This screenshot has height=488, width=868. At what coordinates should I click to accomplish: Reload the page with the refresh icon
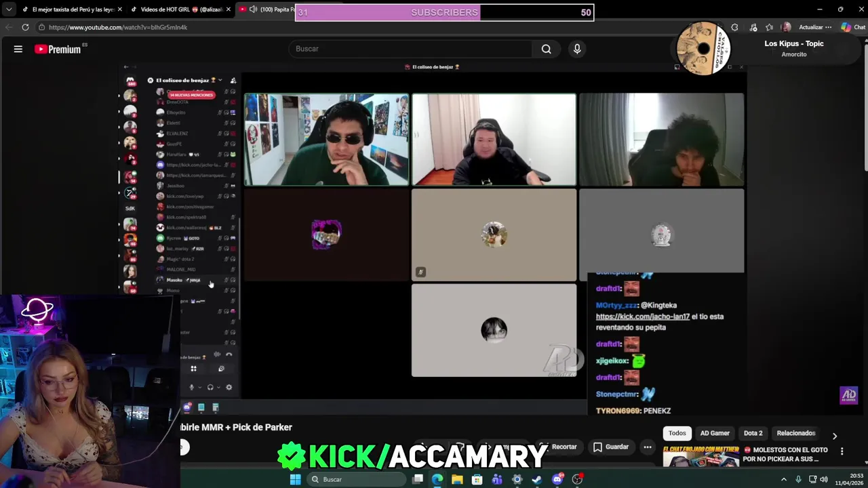[x=25, y=27]
